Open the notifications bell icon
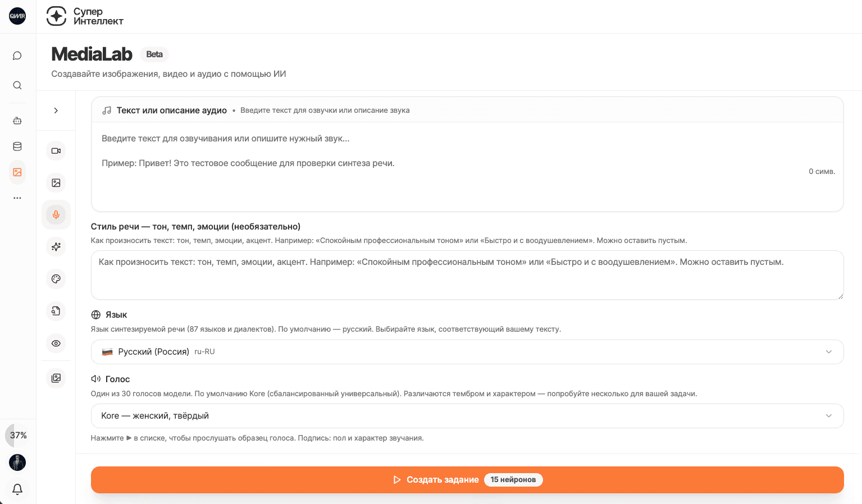862x504 pixels. [17, 489]
